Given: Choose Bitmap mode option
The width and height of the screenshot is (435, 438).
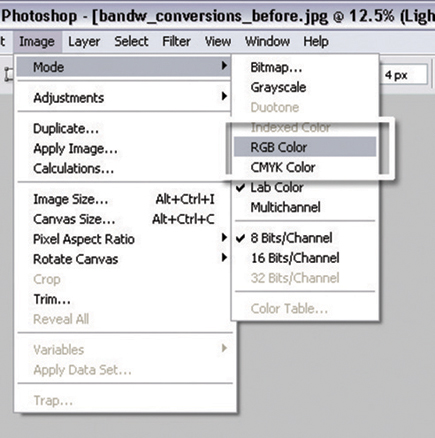Looking at the screenshot, I should 305,67.
